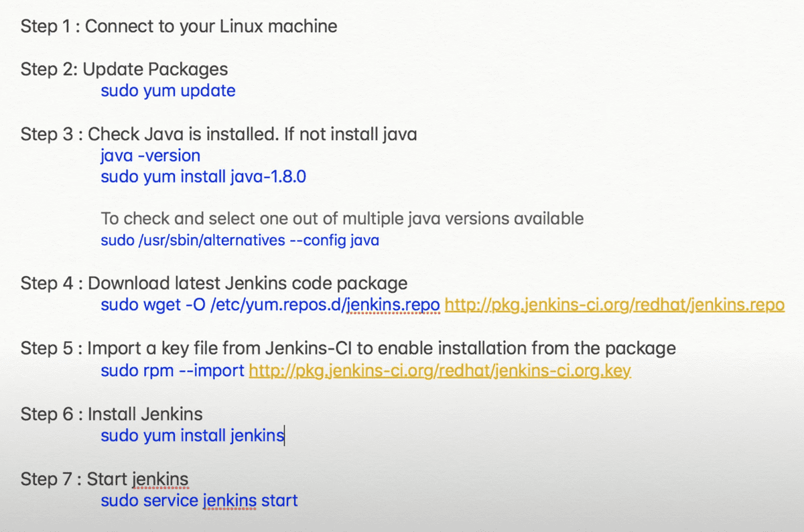Screen dimensions: 804x532
Task: Click the 'Step 2: Update Packages' heading
Action: coord(124,69)
